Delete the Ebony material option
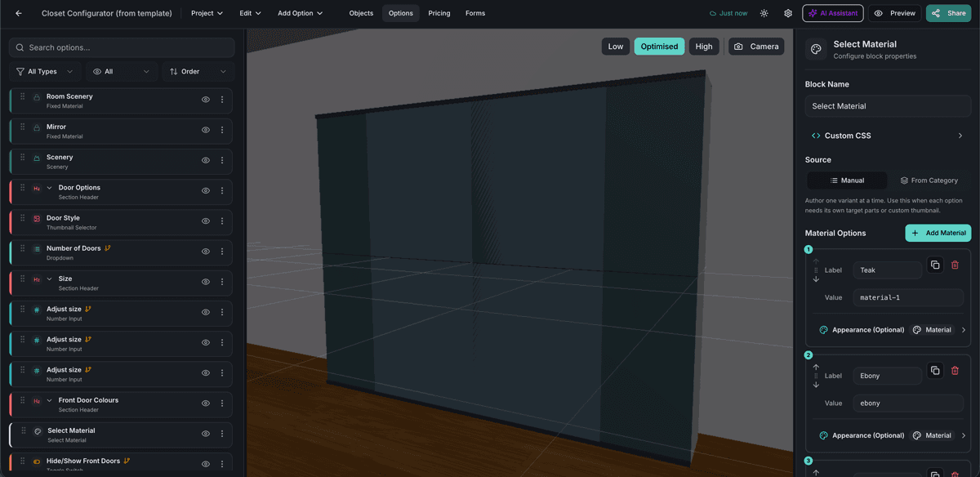Screen dimensions: 980x477 coord(955,370)
